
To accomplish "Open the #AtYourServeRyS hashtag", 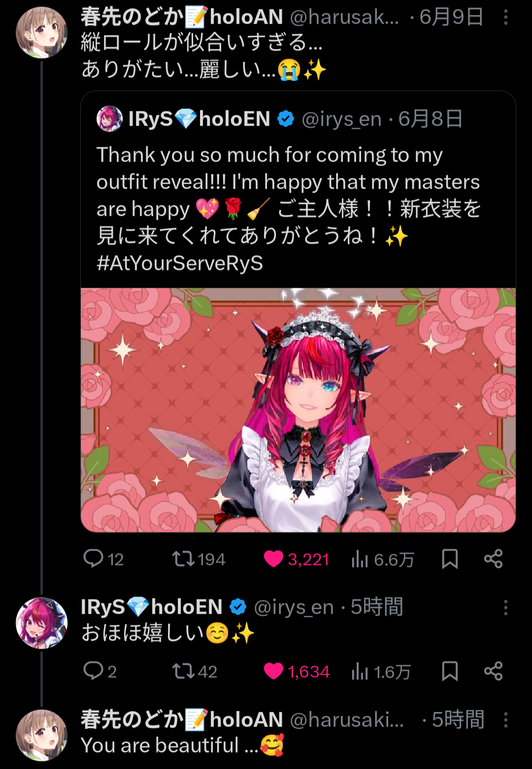I will 180,263.
